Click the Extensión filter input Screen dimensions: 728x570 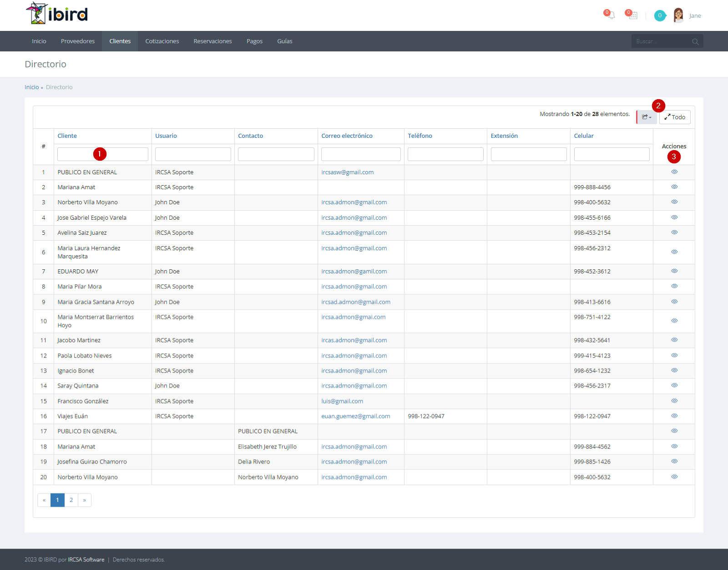pos(529,154)
